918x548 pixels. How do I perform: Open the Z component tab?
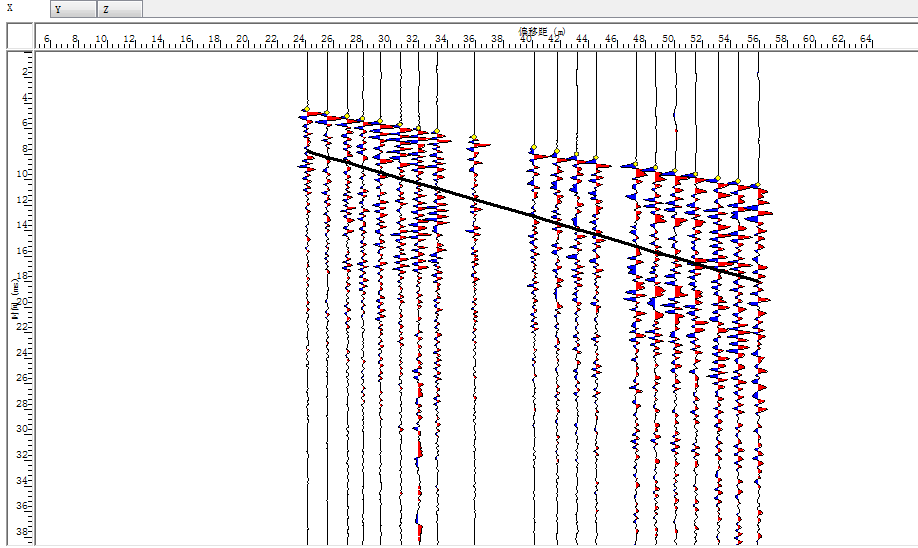point(119,9)
